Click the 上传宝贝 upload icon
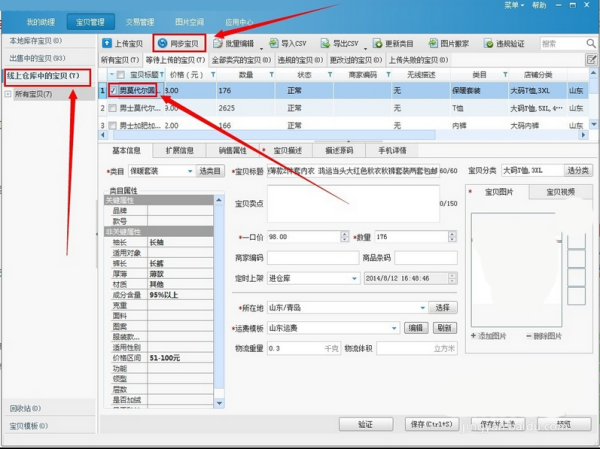 pyautogui.click(x=107, y=43)
